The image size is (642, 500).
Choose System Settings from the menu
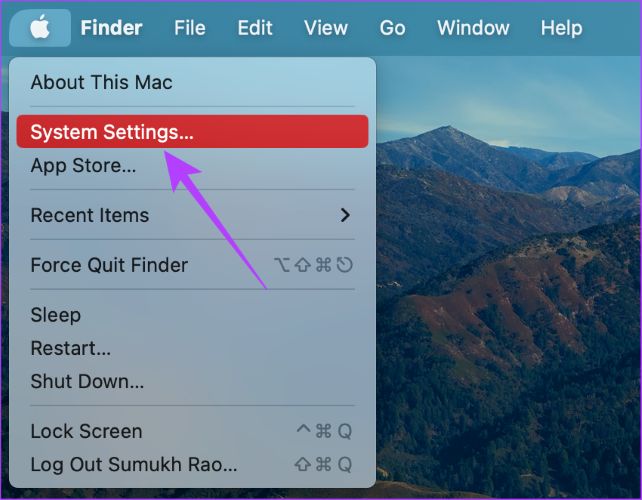click(112, 132)
